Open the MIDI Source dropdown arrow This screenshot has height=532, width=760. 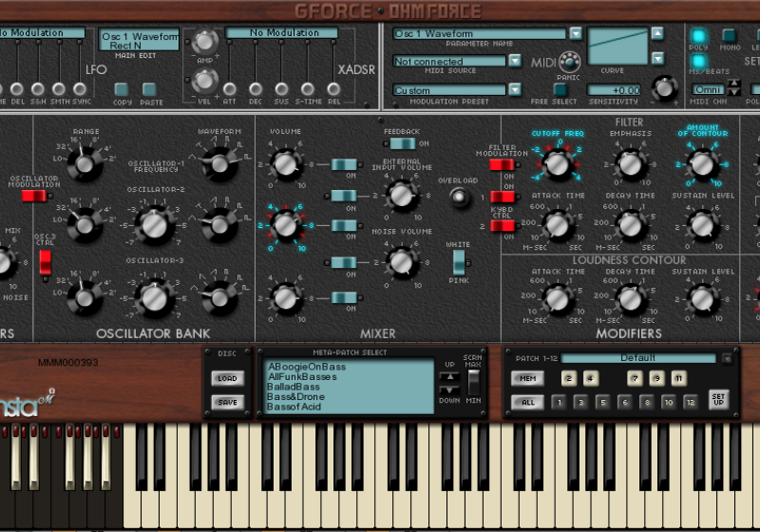point(515,61)
